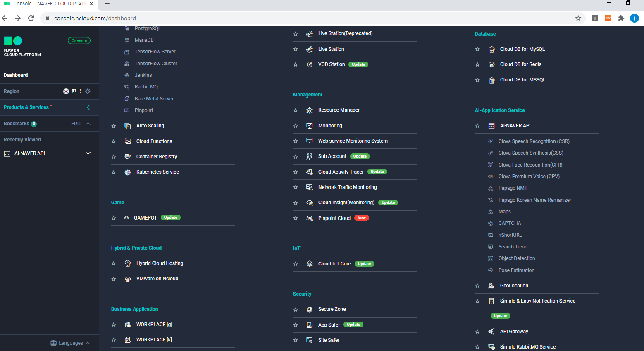Click the Kubernetes Service icon
Screen dimensions: 644x351
coord(128,172)
